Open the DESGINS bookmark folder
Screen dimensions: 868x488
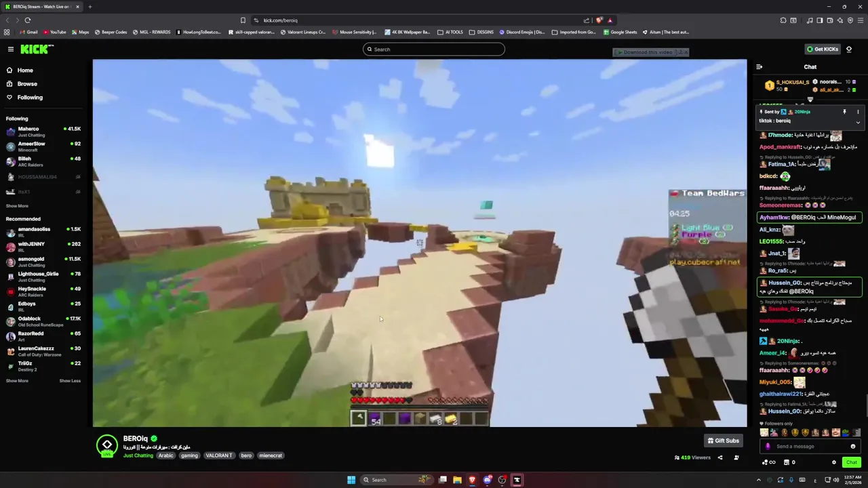481,32
